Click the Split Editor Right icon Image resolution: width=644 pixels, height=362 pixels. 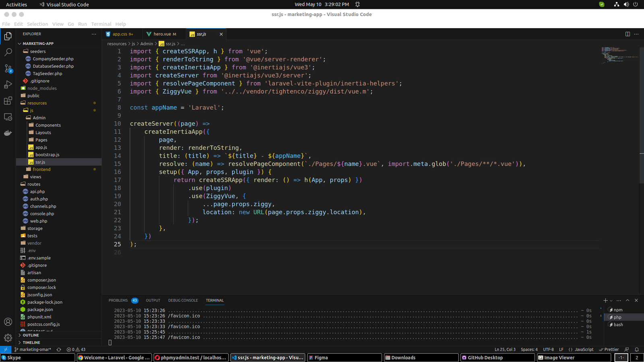[x=627, y=34]
